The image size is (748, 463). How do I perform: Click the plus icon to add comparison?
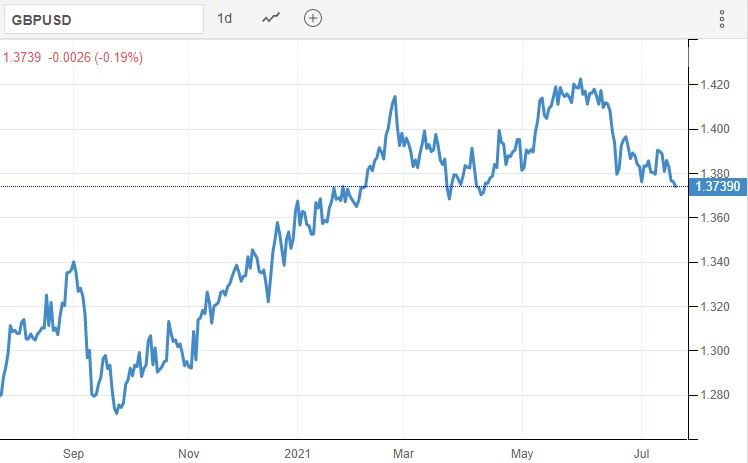pos(313,19)
